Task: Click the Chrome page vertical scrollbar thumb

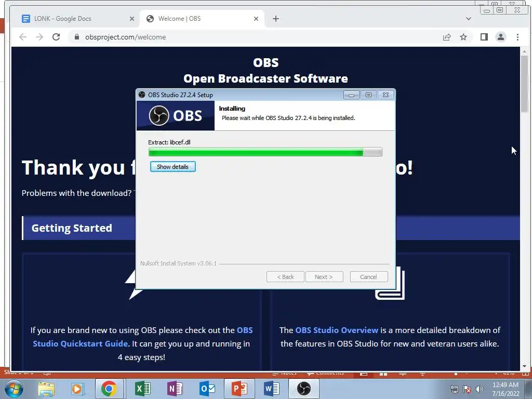Action: (x=525, y=84)
